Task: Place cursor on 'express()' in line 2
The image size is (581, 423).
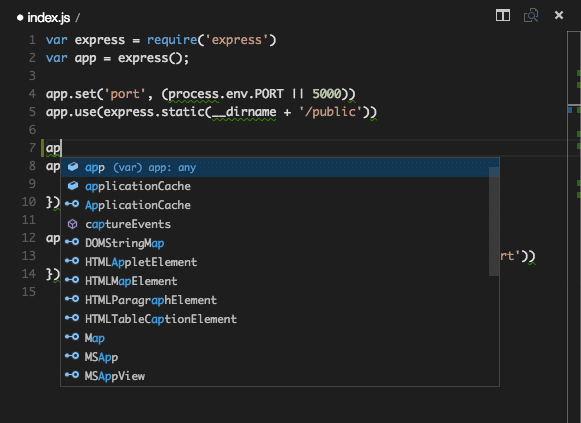Action: coord(150,58)
